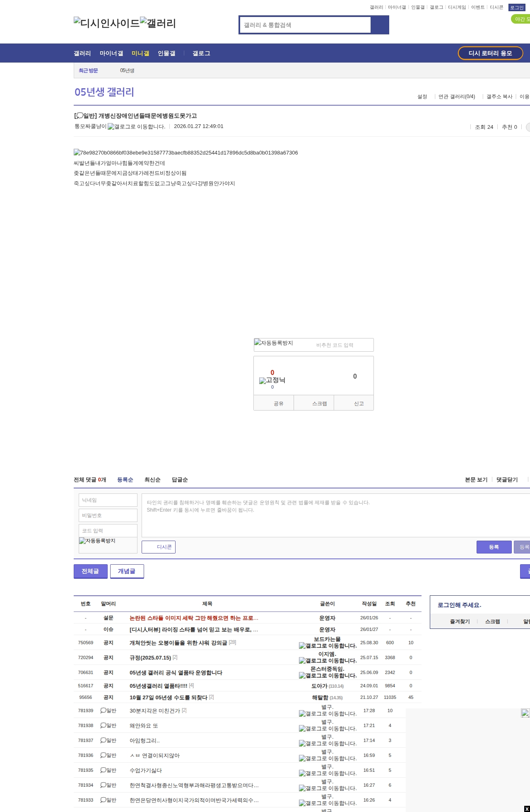Focus the 닉네임 input field
The width and height of the screenshot is (530, 812).
click(108, 500)
